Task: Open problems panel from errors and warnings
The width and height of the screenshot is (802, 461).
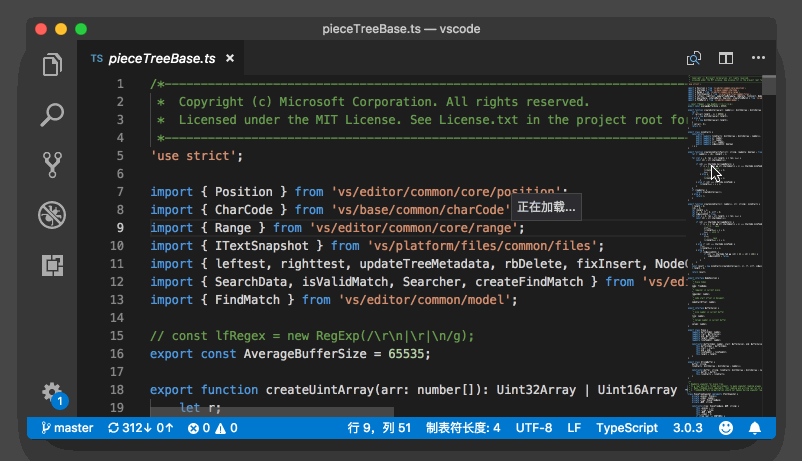Action: click(x=213, y=428)
